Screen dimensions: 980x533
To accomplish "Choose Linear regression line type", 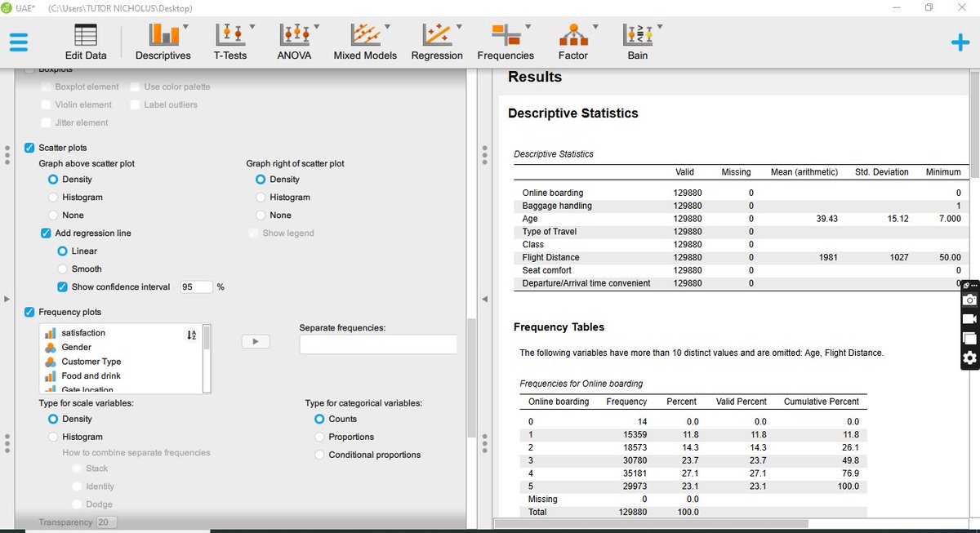I will (x=63, y=251).
